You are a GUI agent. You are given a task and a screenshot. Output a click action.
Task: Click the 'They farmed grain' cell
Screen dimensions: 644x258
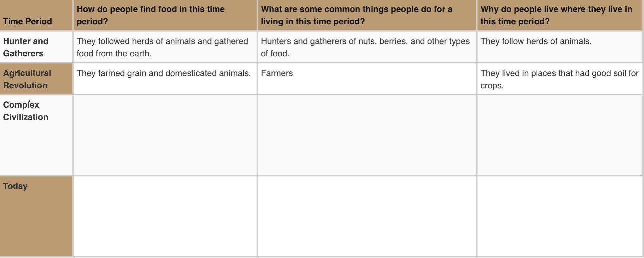[x=165, y=79]
